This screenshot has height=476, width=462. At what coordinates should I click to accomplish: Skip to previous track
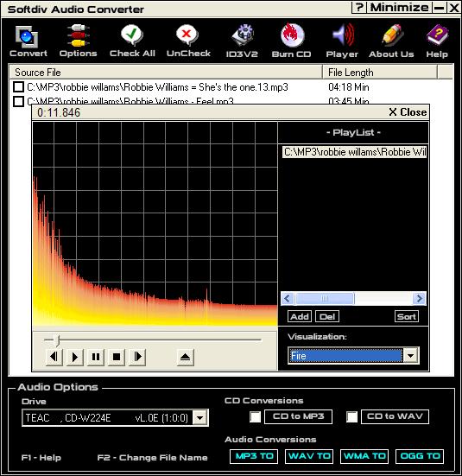[54, 357]
